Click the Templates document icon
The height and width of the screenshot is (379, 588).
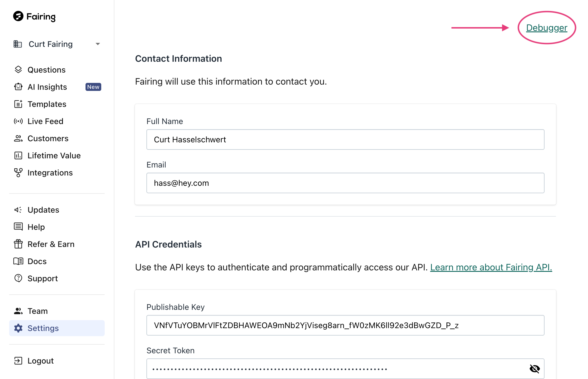pyautogui.click(x=18, y=104)
